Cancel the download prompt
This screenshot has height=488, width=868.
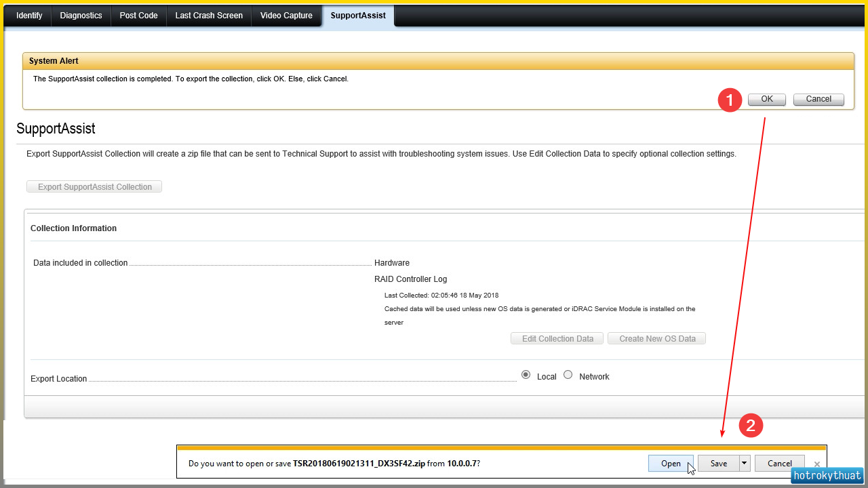[780, 464]
